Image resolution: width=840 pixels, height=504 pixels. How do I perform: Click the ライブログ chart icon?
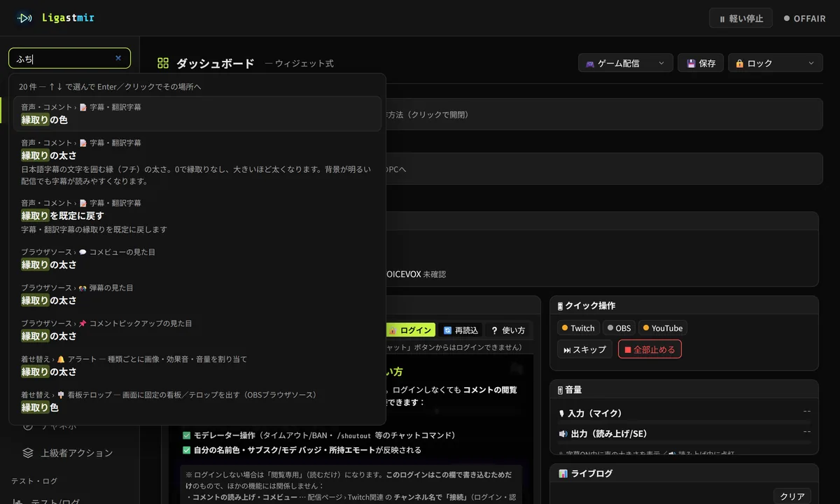(563, 473)
